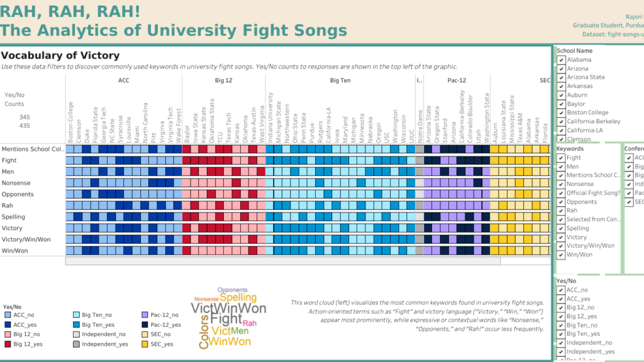The height and width of the screenshot is (362, 644).
Task: Disable ACC_no in the Yes/No filter
Action: [x=560, y=290]
